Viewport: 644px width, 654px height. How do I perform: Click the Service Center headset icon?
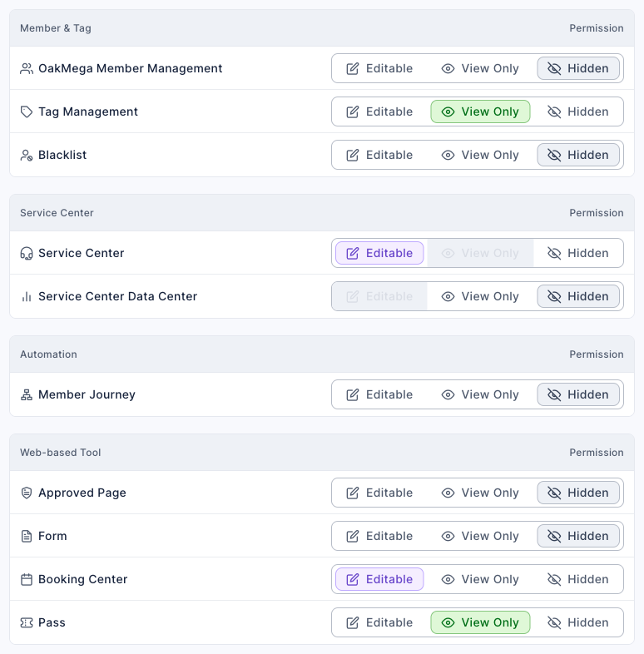[27, 253]
